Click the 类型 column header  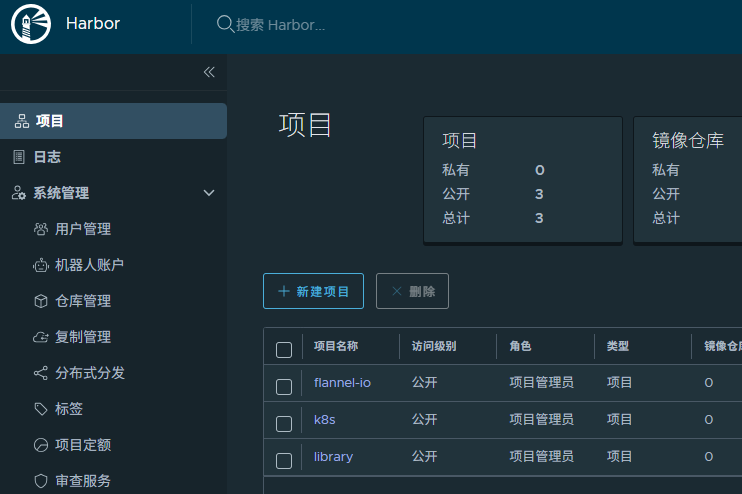tap(618, 346)
